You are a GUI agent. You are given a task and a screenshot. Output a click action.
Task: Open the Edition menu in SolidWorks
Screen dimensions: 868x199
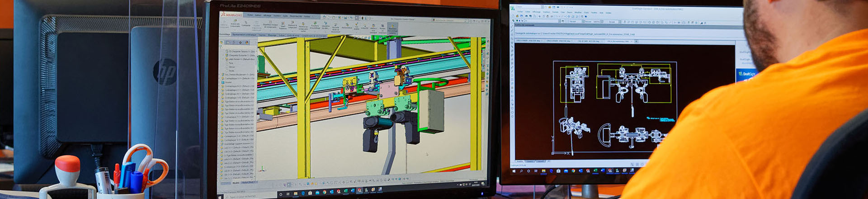coord(258,15)
